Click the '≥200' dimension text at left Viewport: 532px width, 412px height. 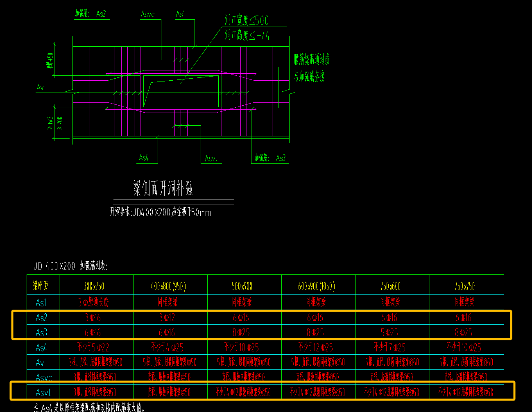pos(60,123)
